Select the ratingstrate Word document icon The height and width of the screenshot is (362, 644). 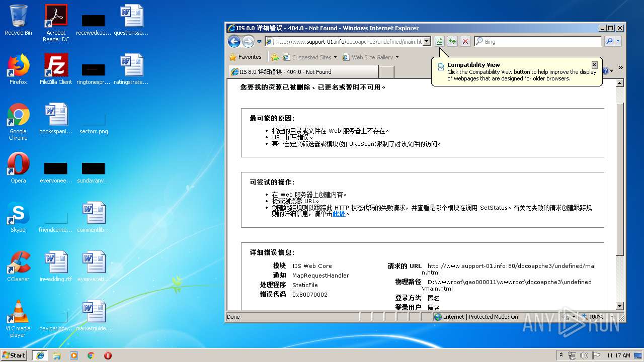[131, 69]
